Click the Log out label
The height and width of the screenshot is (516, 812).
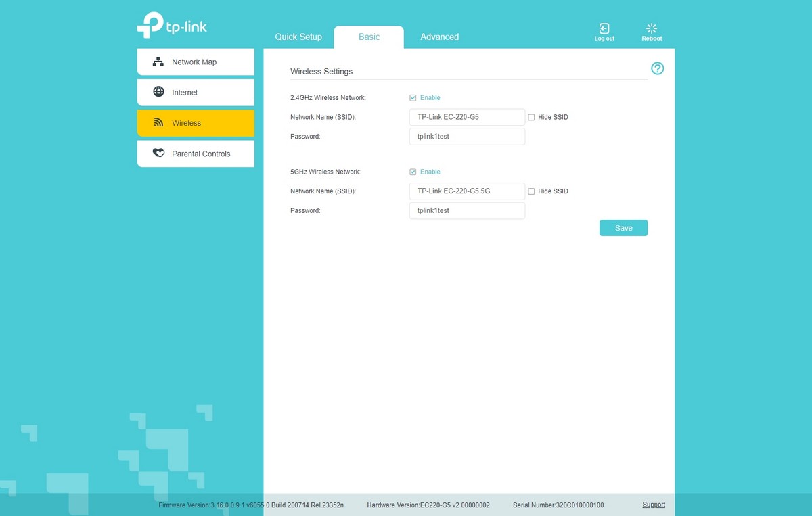click(x=604, y=39)
